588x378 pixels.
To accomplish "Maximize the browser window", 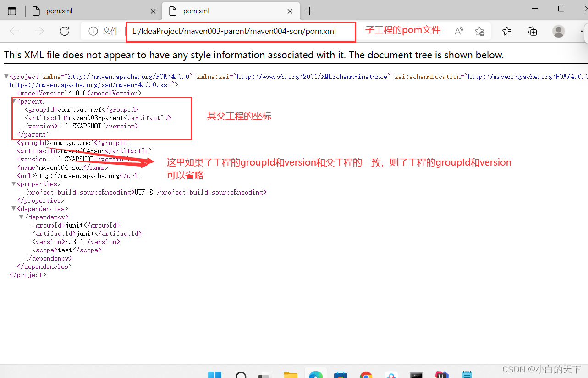I will pos(561,9).
